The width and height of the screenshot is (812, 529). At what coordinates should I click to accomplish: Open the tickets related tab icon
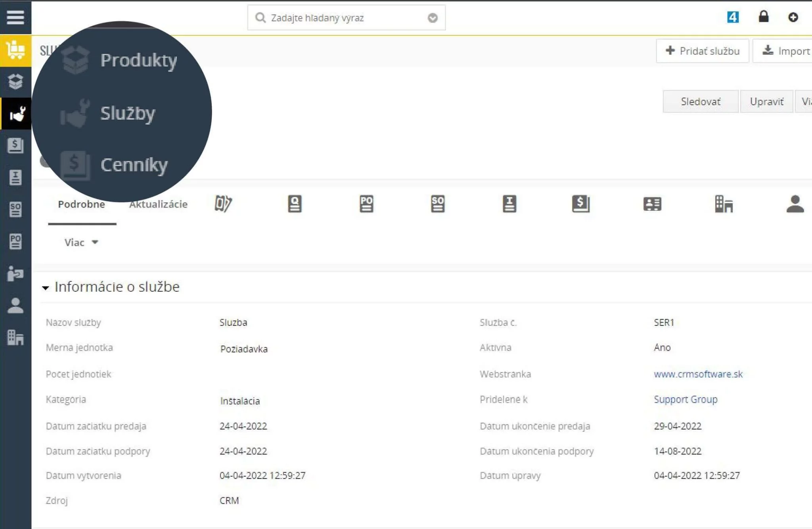click(223, 204)
